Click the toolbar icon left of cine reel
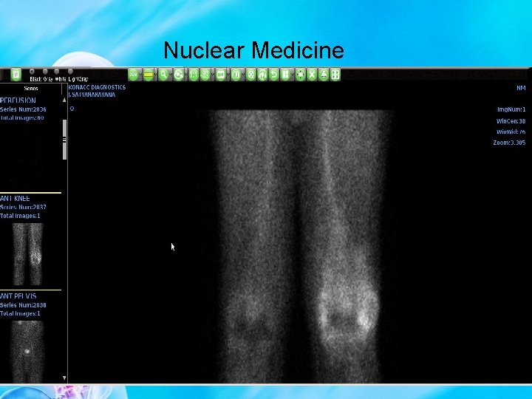Viewport: 532px width, 399px height. click(x=236, y=75)
